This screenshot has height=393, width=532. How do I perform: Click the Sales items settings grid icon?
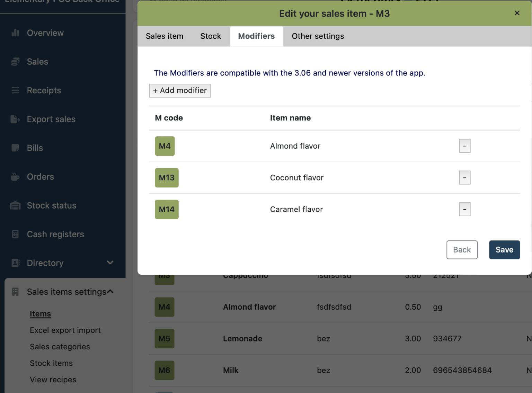[x=15, y=292]
